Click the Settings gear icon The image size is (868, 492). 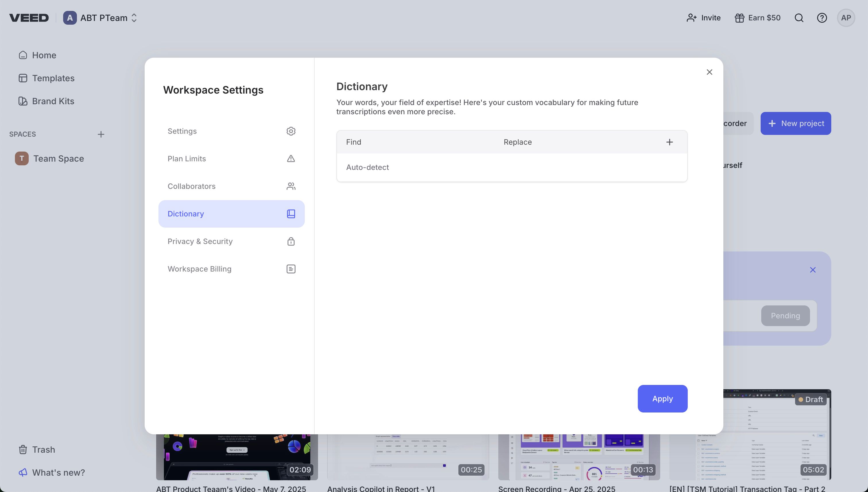291,131
